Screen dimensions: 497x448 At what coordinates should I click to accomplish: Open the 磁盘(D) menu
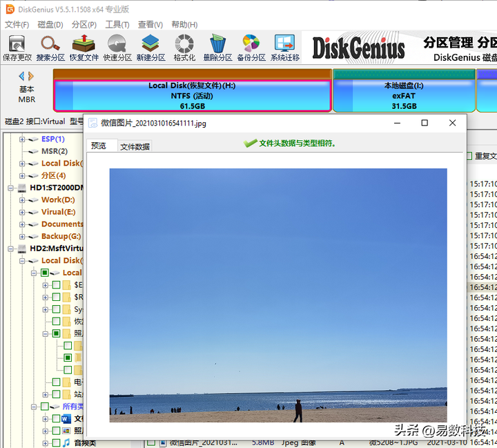pos(50,25)
